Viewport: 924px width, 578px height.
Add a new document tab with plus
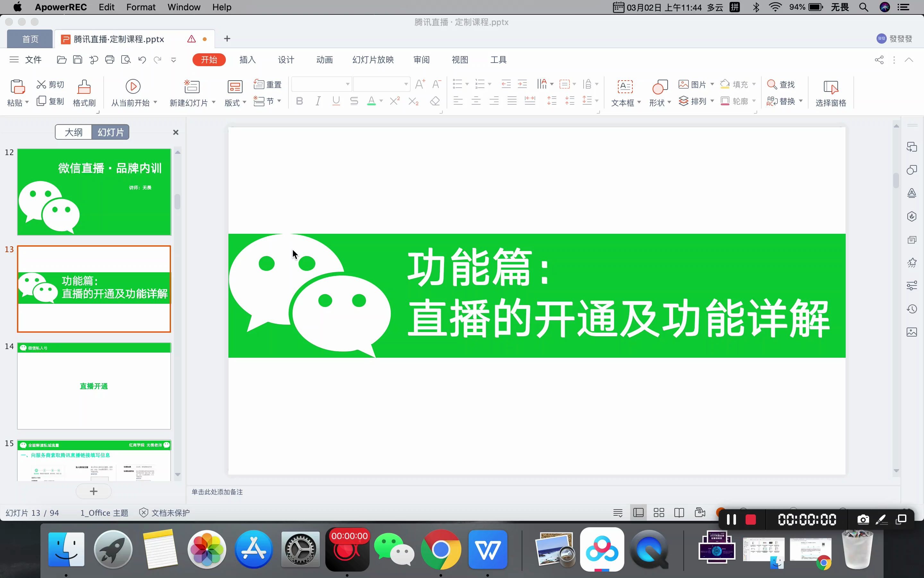click(x=227, y=39)
